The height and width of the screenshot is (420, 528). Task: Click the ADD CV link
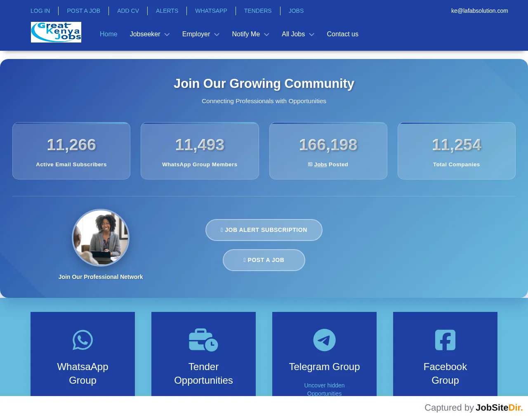click(128, 11)
